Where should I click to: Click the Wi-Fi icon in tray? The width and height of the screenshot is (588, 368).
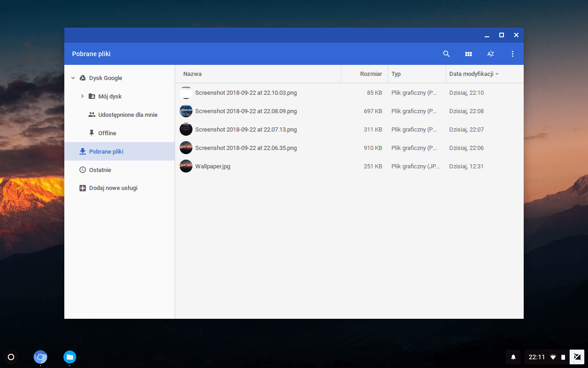[553, 357]
